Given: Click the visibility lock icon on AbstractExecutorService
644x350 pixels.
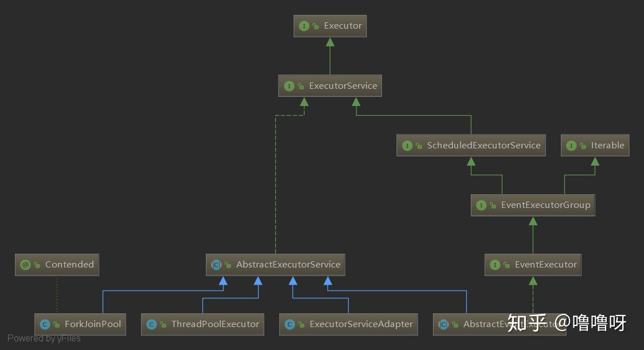Looking at the screenshot, I should (x=228, y=265).
